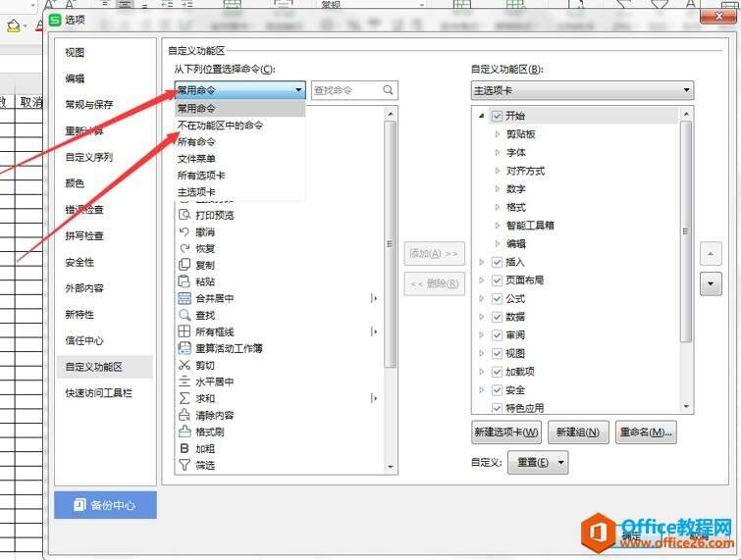Viewport: 741px width, 560px height.
Task: Collapse the 开始 tree node
Action: (482, 116)
